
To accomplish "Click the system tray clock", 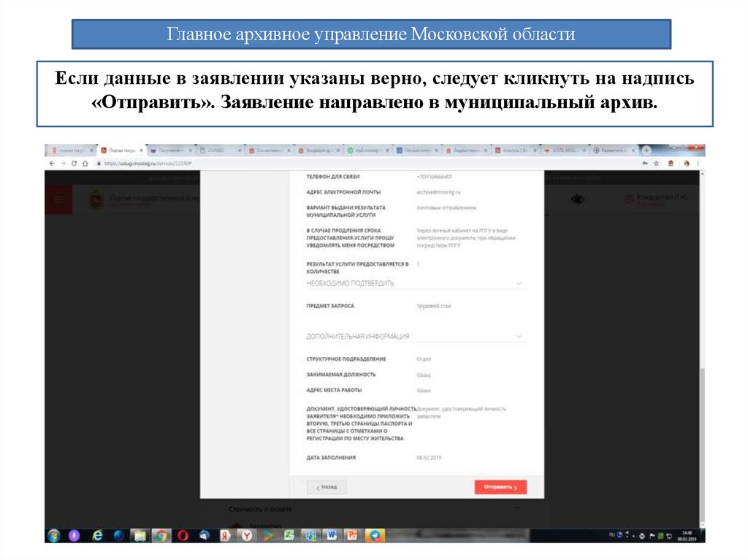I will point(687,536).
